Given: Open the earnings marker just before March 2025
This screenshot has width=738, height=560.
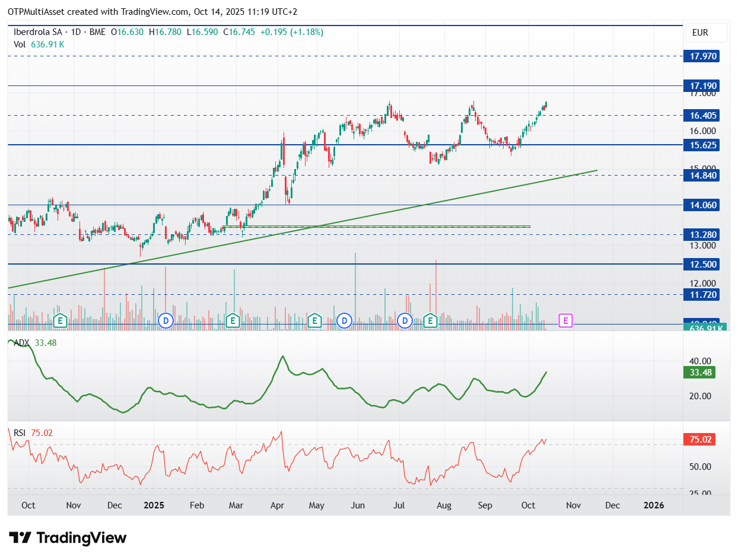Looking at the screenshot, I should [x=233, y=321].
